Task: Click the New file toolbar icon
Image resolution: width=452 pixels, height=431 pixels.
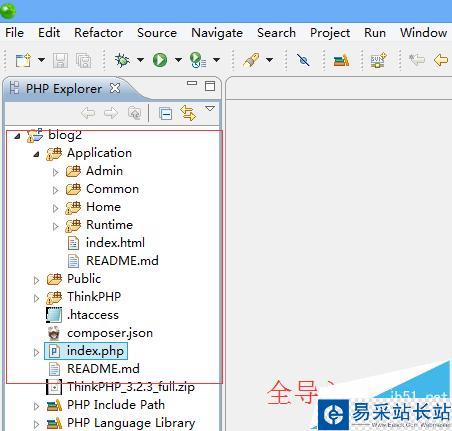Action: pos(23,60)
